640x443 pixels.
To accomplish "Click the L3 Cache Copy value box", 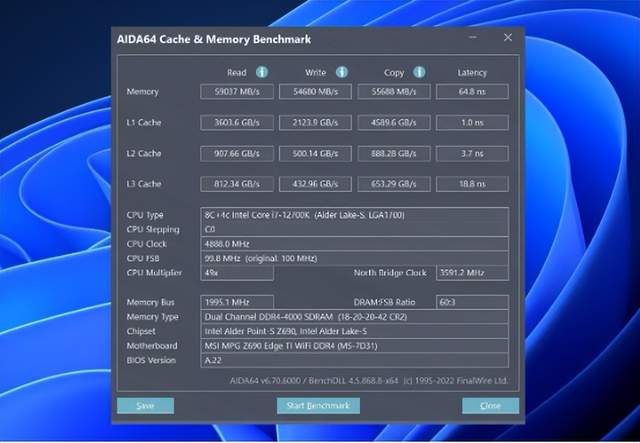I will pos(394,184).
